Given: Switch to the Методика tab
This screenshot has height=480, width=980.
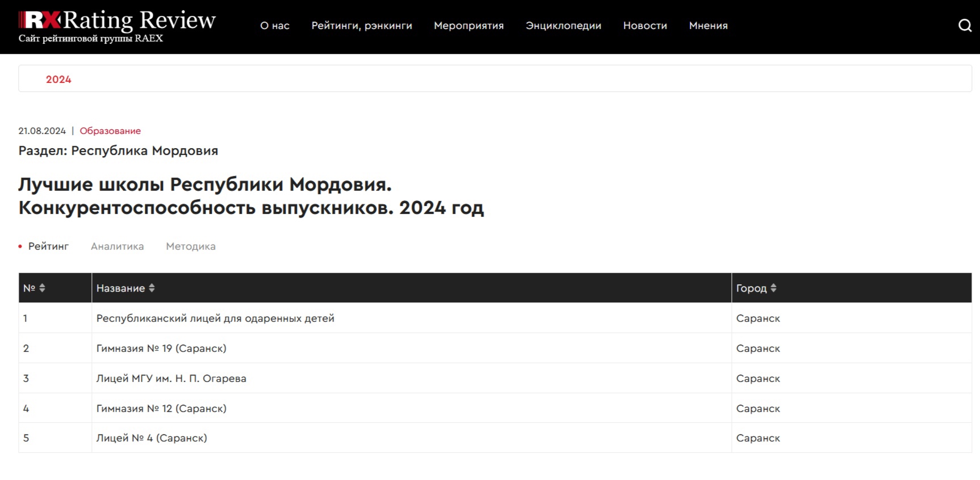Looking at the screenshot, I should (x=191, y=246).
